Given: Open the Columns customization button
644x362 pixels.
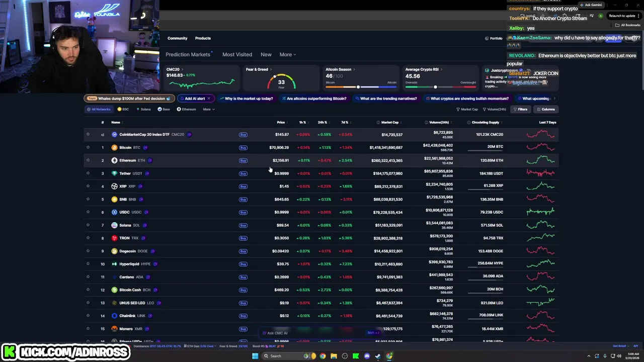Looking at the screenshot, I should 545,109.
